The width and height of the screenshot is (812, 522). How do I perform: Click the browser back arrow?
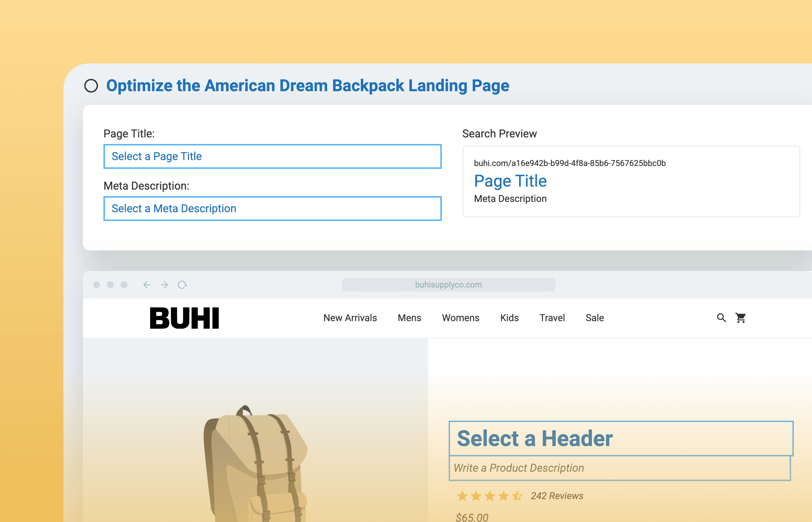coord(147,285)
